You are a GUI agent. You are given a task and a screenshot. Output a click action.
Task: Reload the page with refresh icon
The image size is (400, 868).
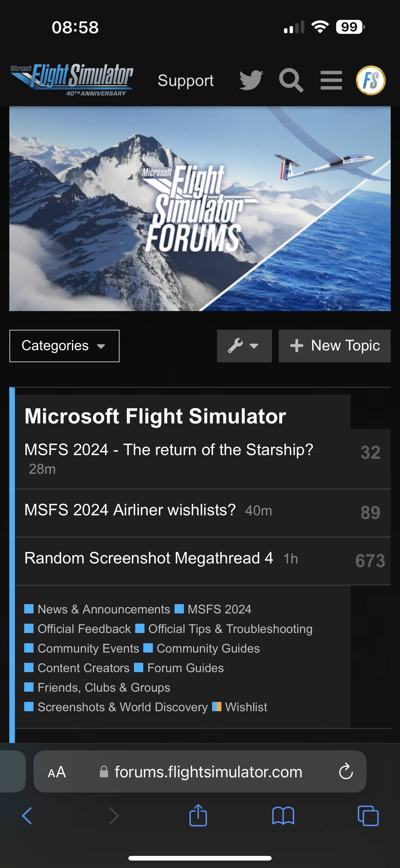[346, 772]
